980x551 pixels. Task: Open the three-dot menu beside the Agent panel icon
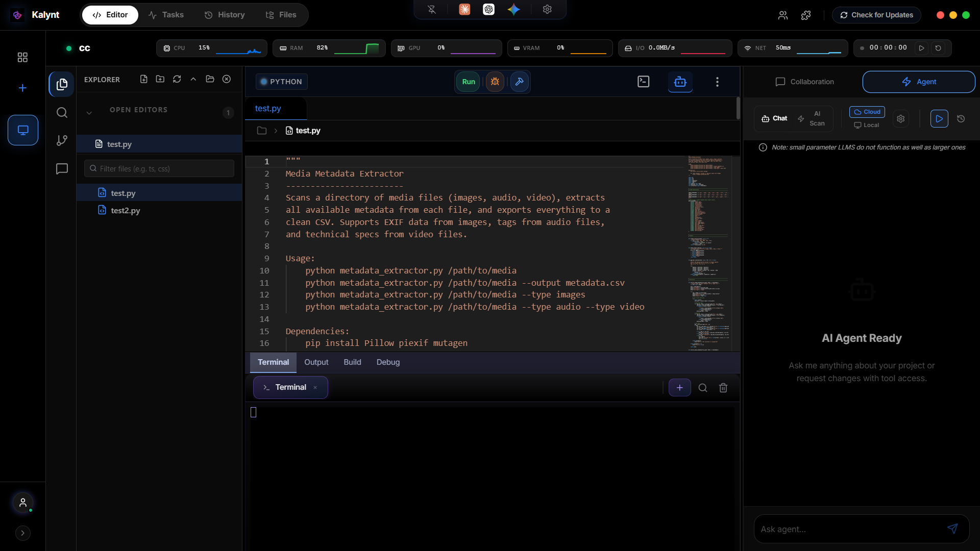pyautogui.click(x=717, y=81)
